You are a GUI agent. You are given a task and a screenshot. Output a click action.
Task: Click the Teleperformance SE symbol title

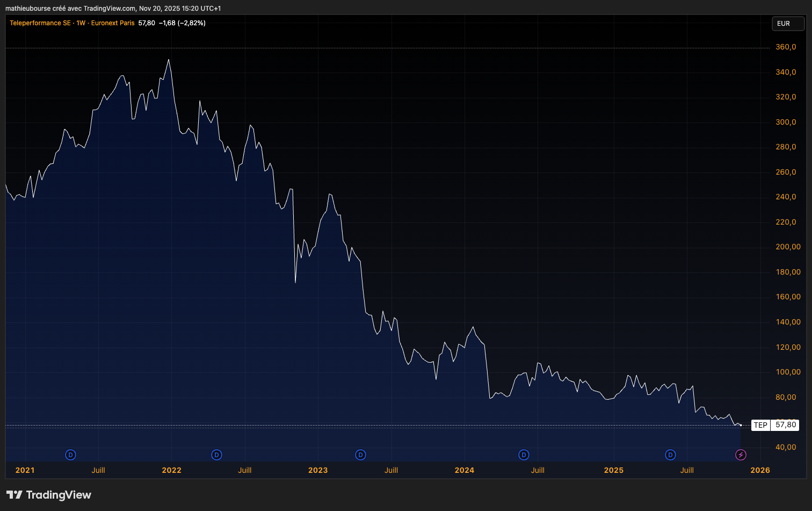pos(40,23)
